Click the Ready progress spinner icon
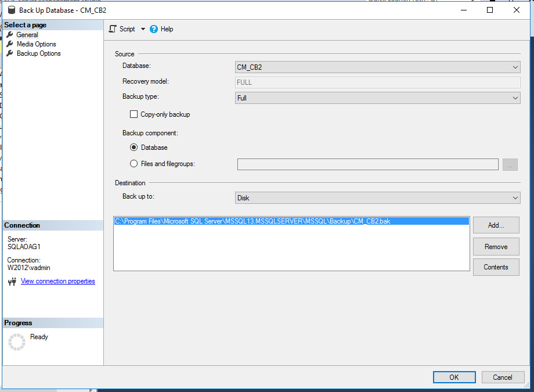The height and width of the screenshot is (392, 534). pyautogui.click(x=17, y=342)
